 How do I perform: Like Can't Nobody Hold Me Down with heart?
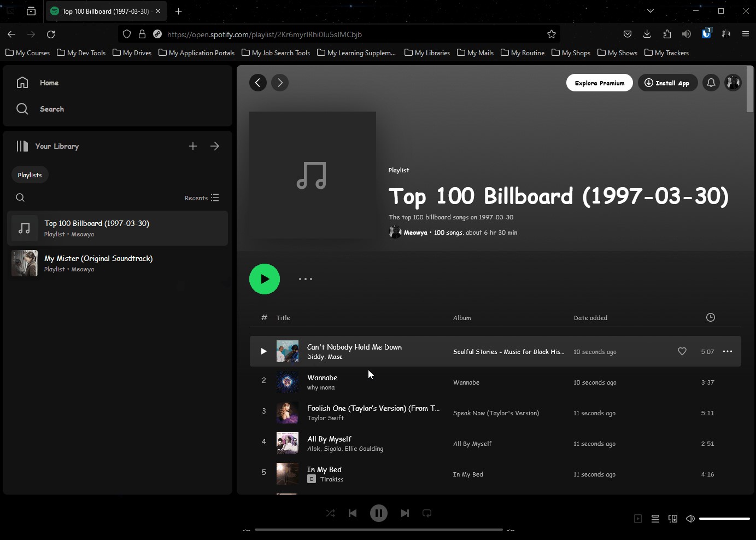[x=682, y=351]
